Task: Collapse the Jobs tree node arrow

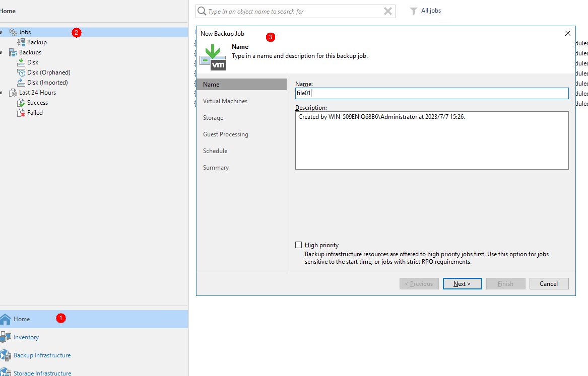Action: pyautogui.click(x=2, y=32)
